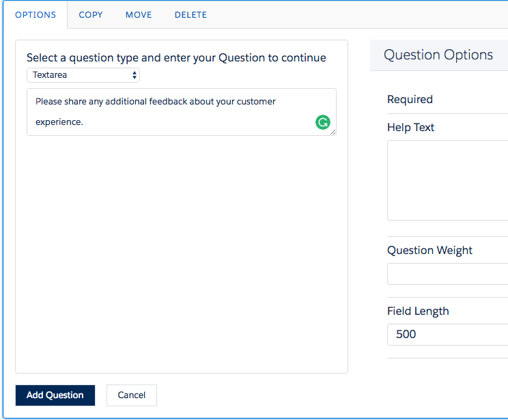Click the Help Text input box

[x=448, y=180]
